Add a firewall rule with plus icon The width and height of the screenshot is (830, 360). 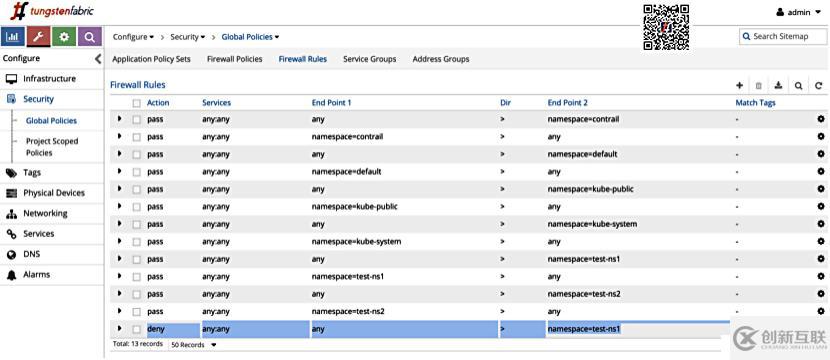[739, 85]
